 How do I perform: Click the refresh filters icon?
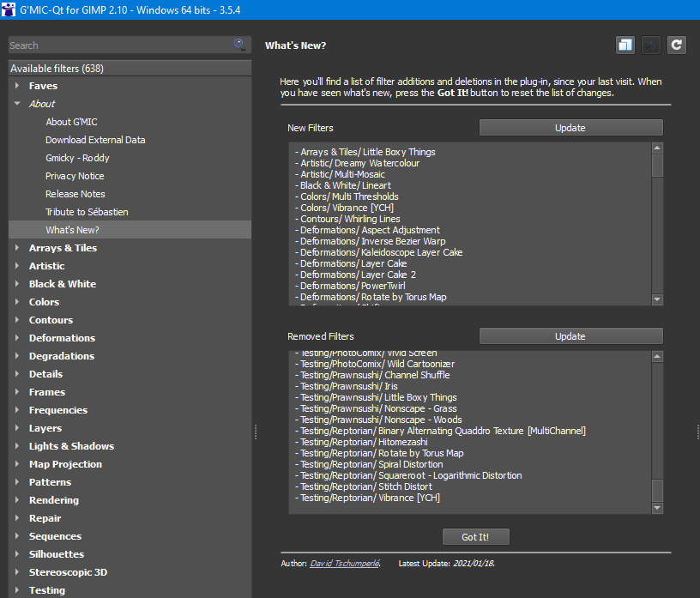tap(677, 45)
